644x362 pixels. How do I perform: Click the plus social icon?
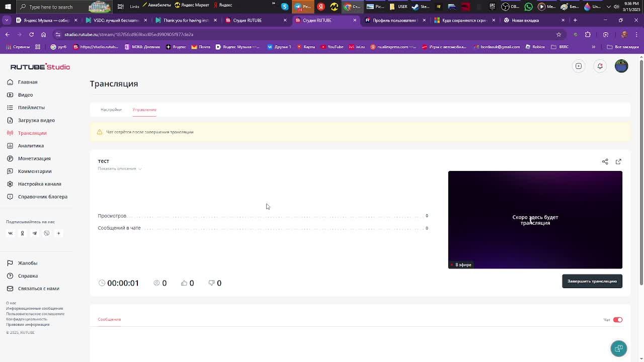tap(58, 233)
